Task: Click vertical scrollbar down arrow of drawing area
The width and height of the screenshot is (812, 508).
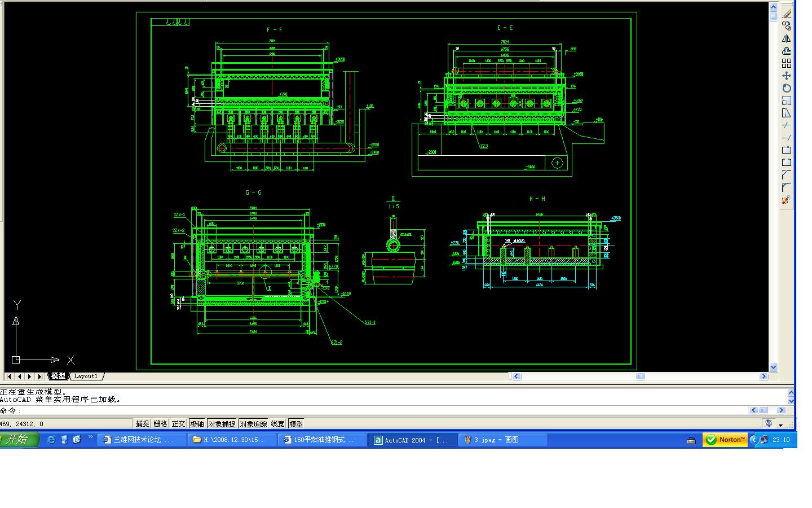Action: point(774,367)
